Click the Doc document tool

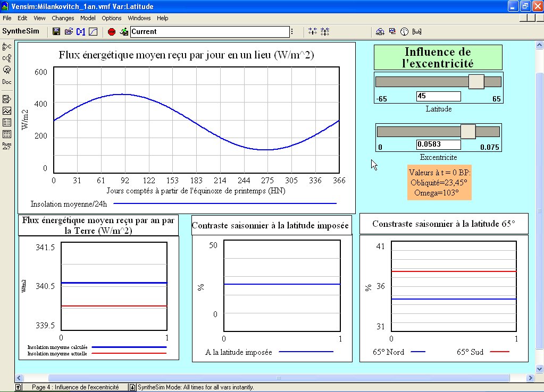point(7,82)
